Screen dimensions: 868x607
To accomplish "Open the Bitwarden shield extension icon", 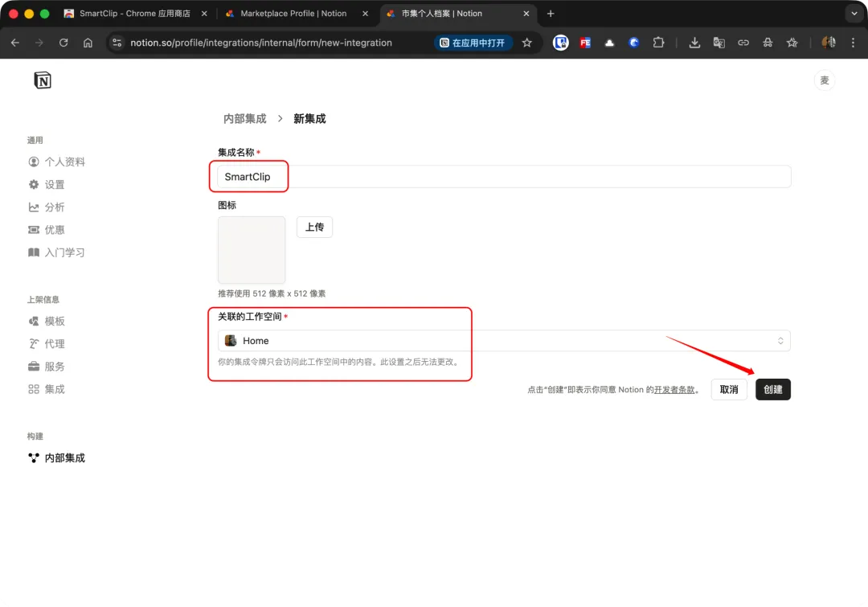I will [x=561, y=43].
